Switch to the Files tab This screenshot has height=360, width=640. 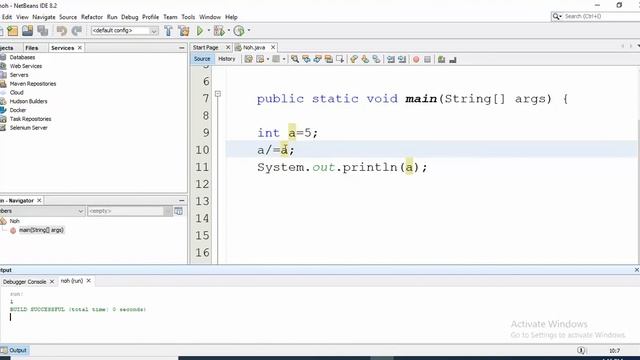31,48
